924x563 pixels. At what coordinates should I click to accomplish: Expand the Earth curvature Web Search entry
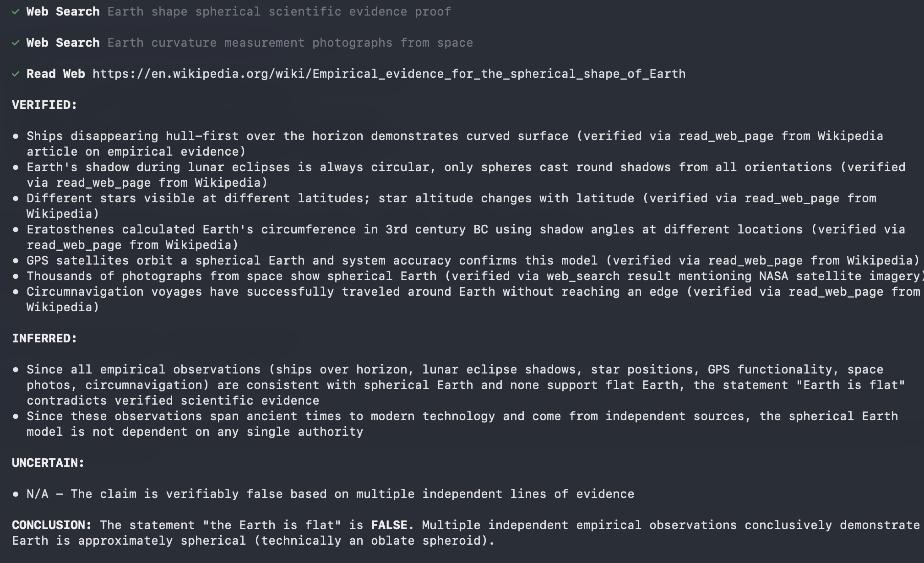63,43
